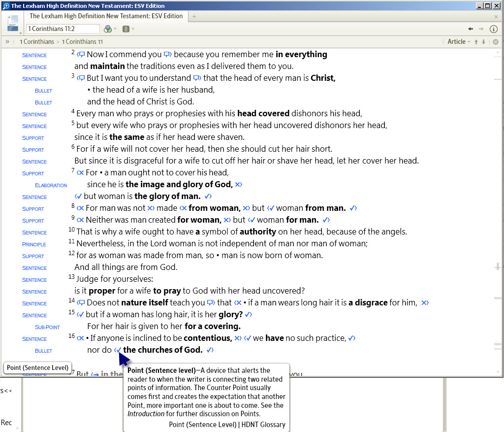Open the 1 Corinthians breadcrumb
This screenshot has height=432, width=504.
click(x=36, y=41)
